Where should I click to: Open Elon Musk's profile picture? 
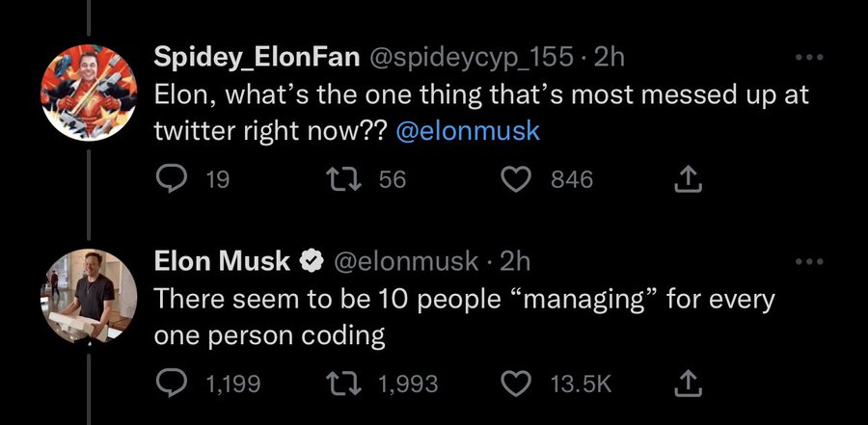click(x=88, y=295)
